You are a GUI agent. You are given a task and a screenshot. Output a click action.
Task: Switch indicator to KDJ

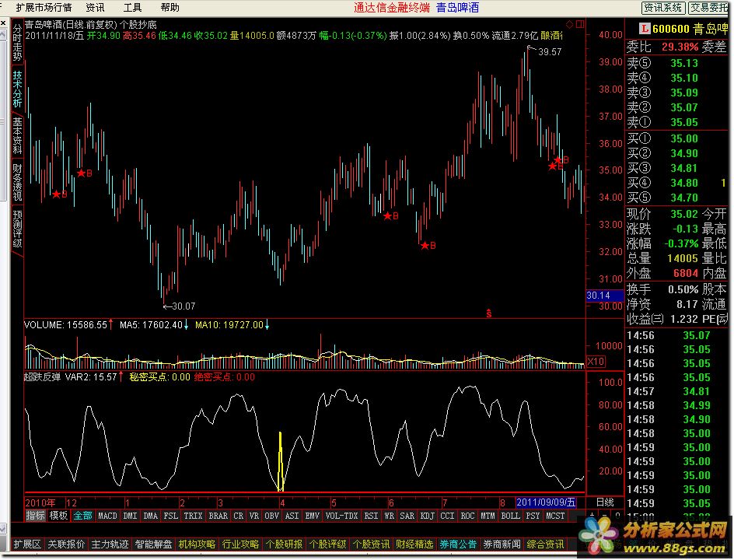tap(427, 516)
